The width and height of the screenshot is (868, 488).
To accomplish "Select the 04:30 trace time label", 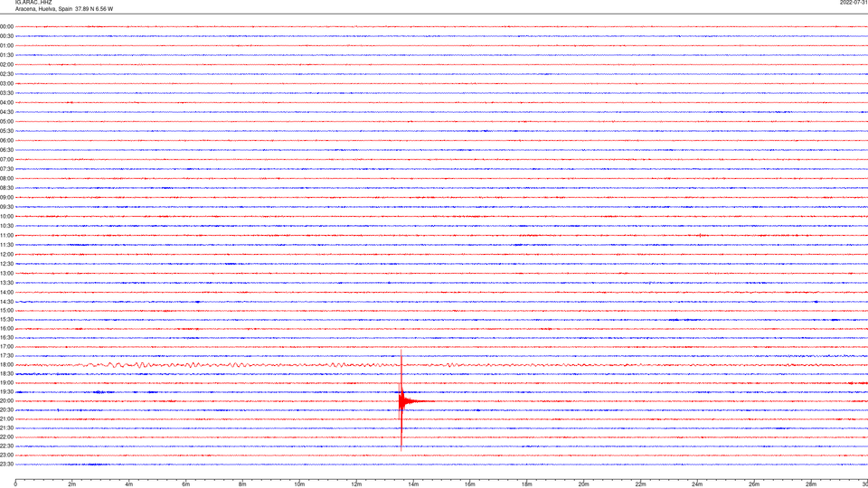I will (x=6, y=112).
